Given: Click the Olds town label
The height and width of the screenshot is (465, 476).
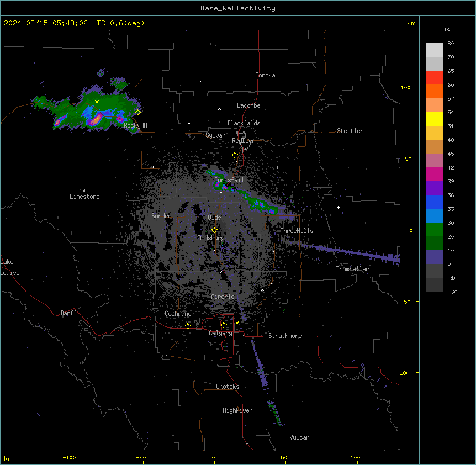Looking at the screenshot, I should tap(214, 218).
